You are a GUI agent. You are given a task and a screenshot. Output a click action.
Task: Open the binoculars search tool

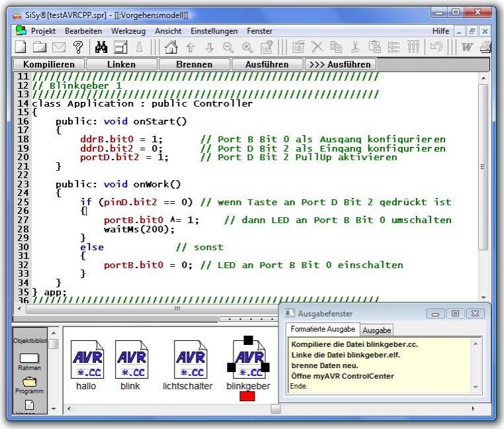pos(101,47)
